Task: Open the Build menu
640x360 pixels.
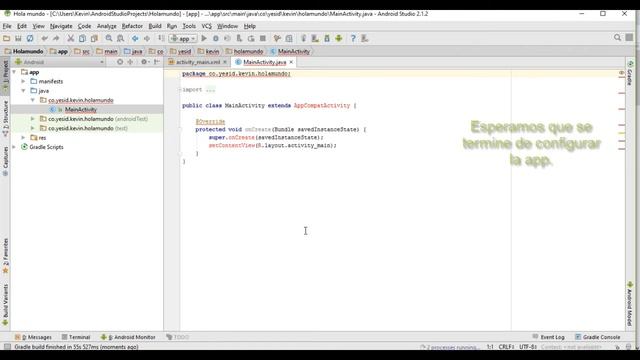Action: [155, 26]
